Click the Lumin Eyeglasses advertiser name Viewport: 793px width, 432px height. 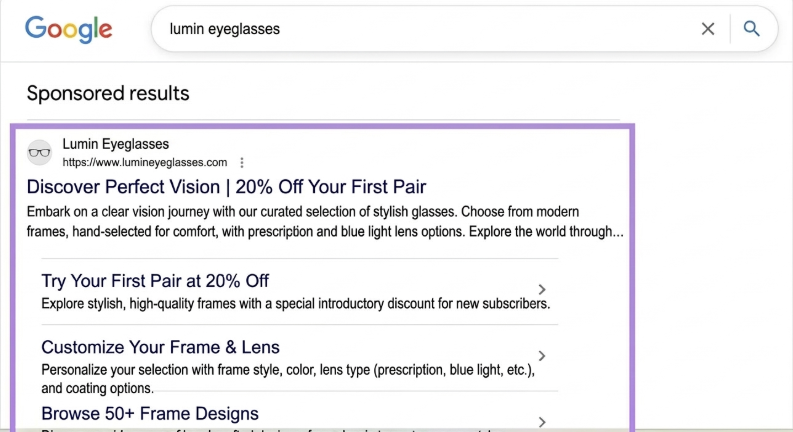(115, 144)
